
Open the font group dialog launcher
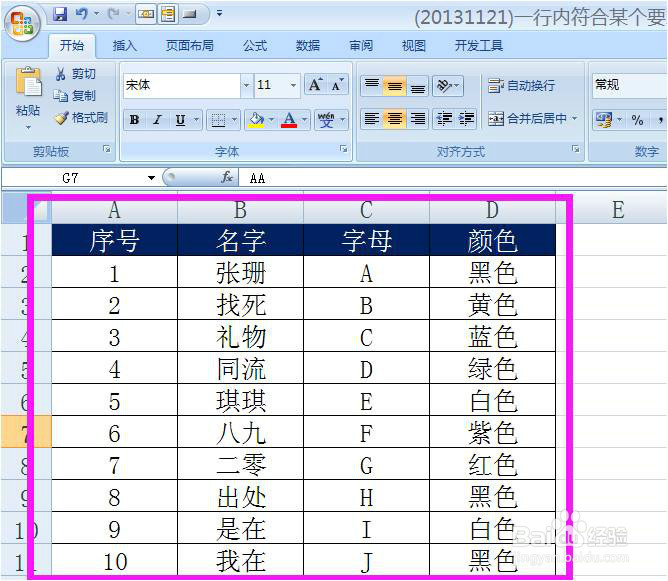(343, 149)
